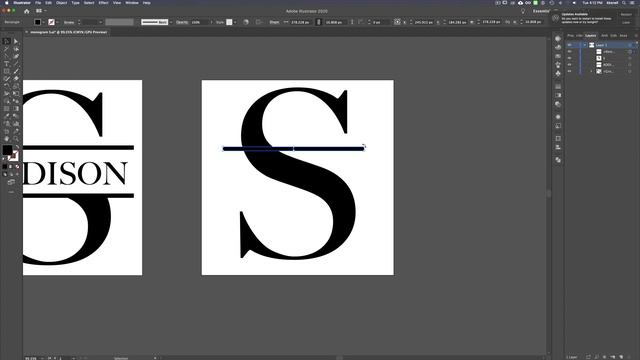Click the Fill swatch in control bar
This screenshot has width=640, height=360.
pyautogui.click(x=38, y=22)
